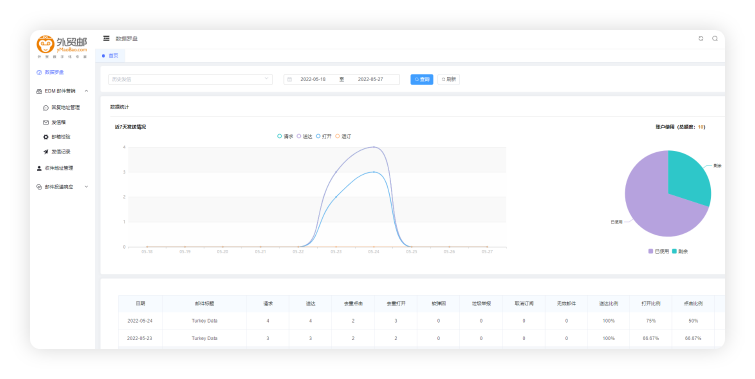Open sidebar item with envelope icon
The image size is (755, 379).
point(54,122)
